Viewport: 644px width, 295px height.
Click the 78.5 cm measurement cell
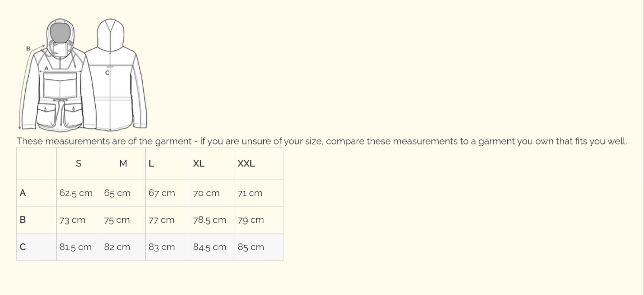point(209,220)
